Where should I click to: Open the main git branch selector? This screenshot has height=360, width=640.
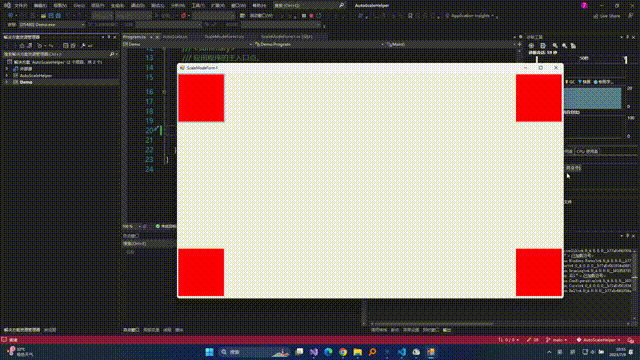point(557,340)
